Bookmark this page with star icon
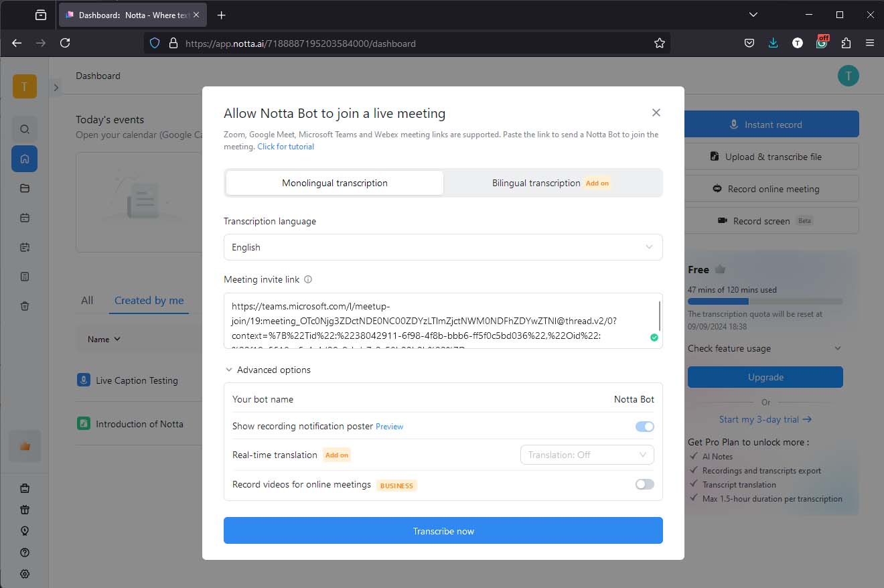Image resolution: width=884 pixels, height=588 pixels. click(x=660, y=43)
